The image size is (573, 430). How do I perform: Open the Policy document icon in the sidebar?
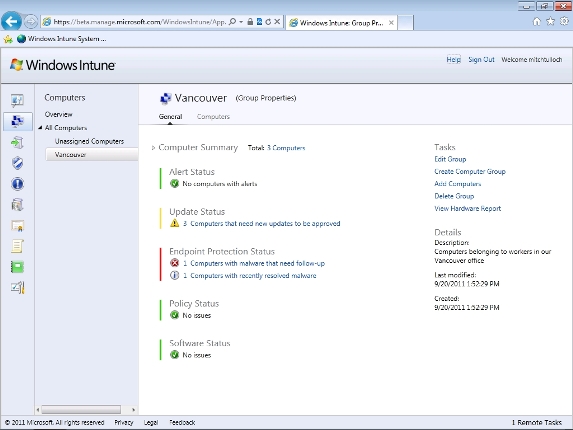[17, 246]
